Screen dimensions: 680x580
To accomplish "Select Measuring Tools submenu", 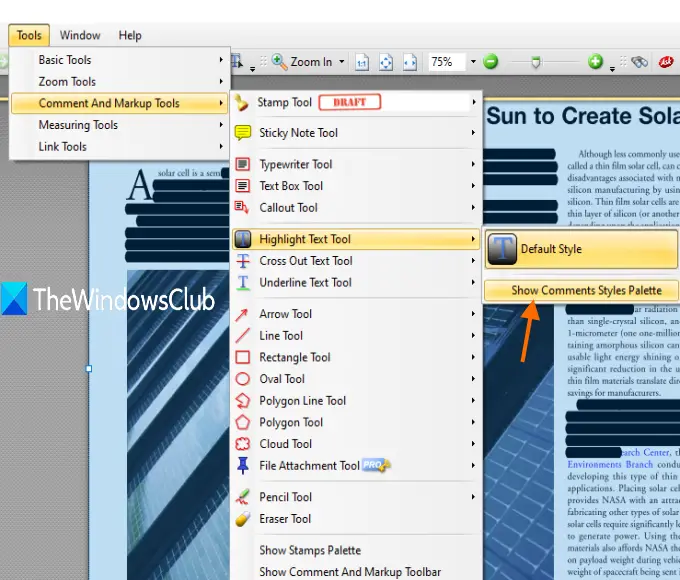I will point(119,125).
